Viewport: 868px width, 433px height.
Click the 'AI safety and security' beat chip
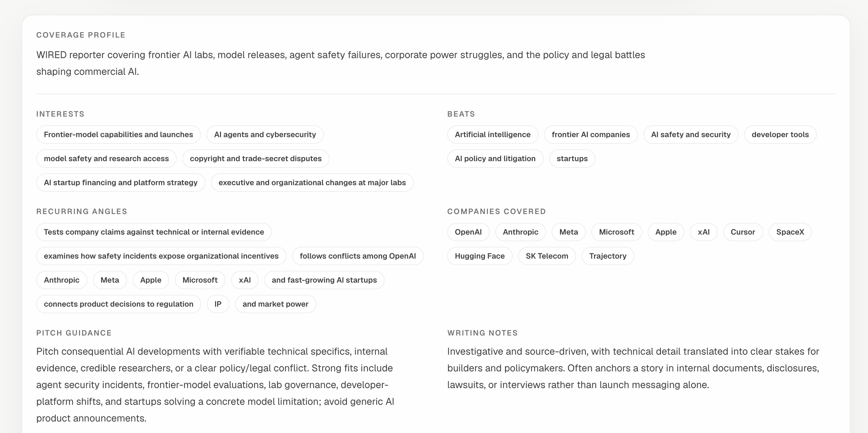pyautogui.click(x=691, y=135)
